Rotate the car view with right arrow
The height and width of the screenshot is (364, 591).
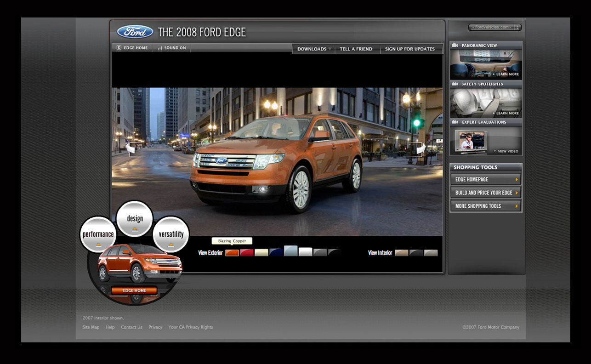(421, 148)
